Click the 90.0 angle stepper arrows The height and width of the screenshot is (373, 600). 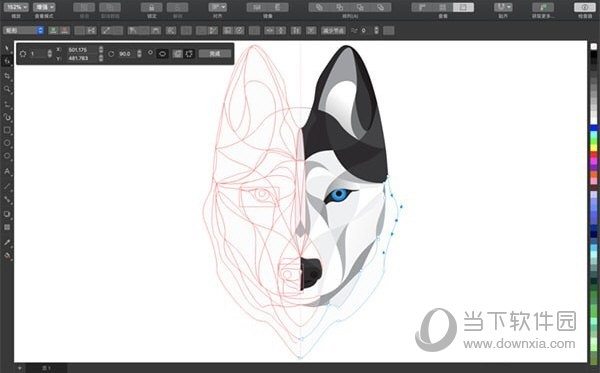[139, 54]
